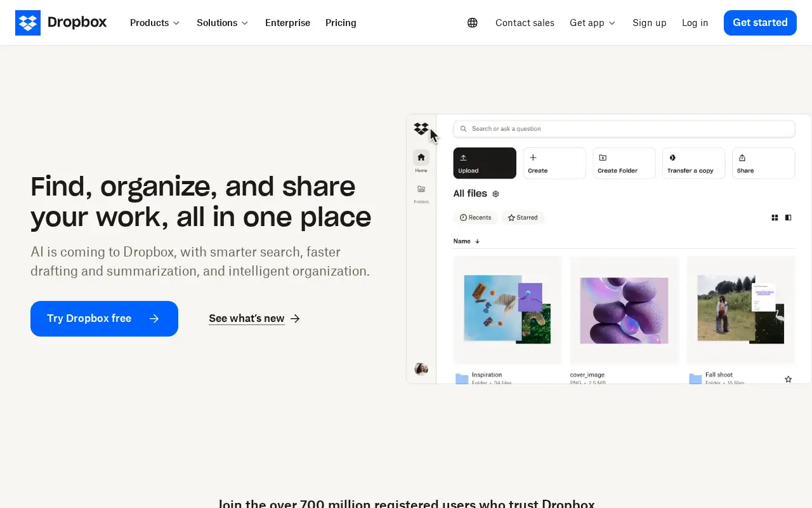Click the All files heading

point(470,194)
